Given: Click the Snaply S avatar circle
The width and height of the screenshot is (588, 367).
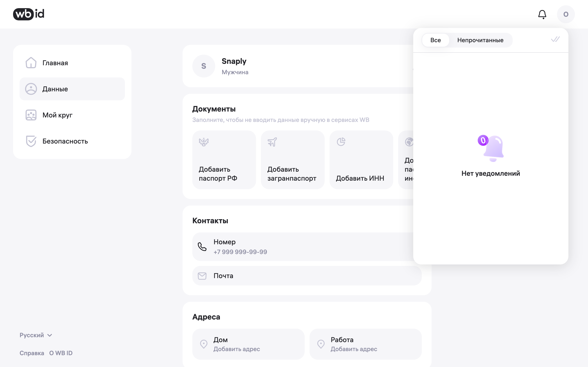Looking at the screenshot, I should 204,66.
